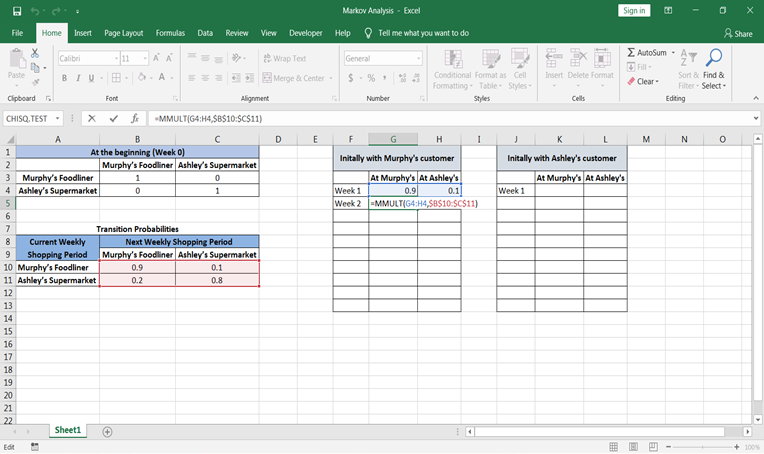Redo the action using the title bar arrow
Image resolution: width=764 pixels, height=454 pixels.
(x=57, y=11)
